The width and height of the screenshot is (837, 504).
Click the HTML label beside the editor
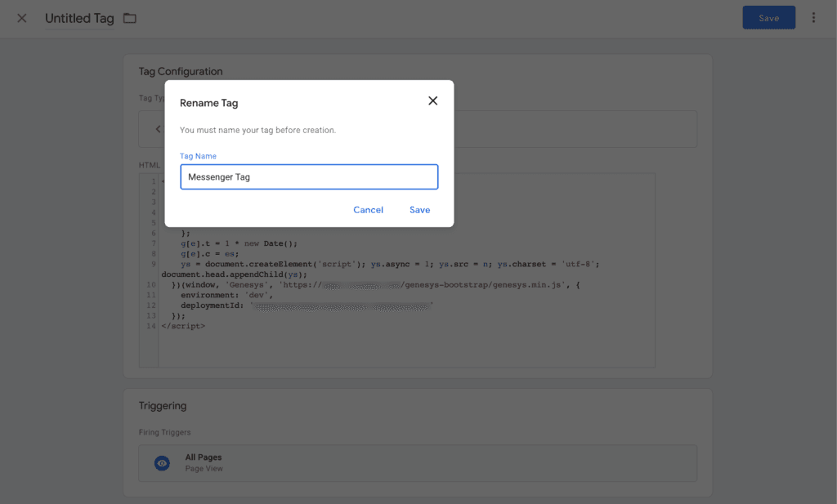coord(150,164)
